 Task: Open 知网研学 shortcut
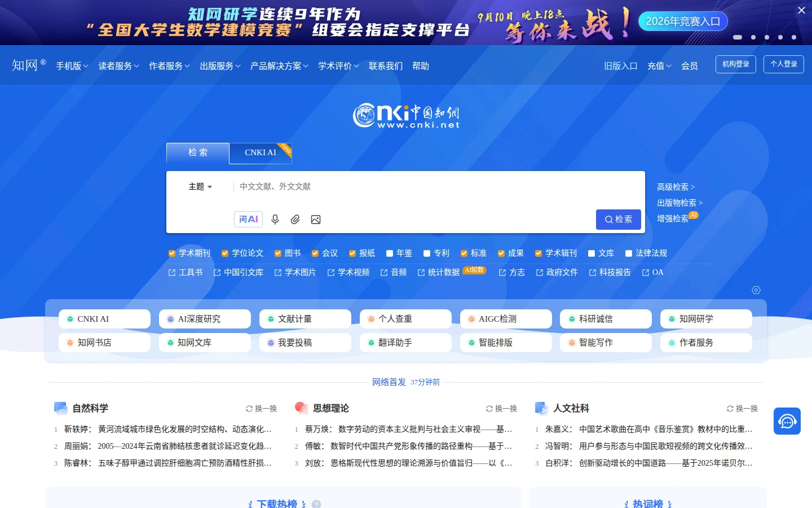(706, 319)
